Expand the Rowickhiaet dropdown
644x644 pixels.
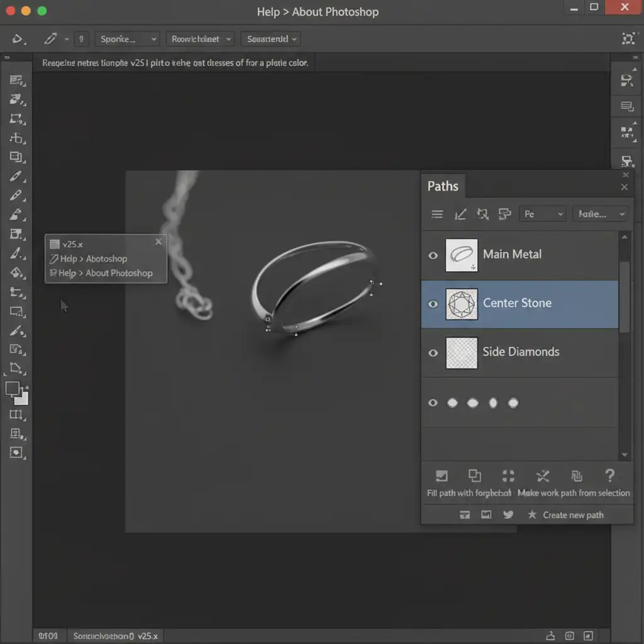coord(201,39)
